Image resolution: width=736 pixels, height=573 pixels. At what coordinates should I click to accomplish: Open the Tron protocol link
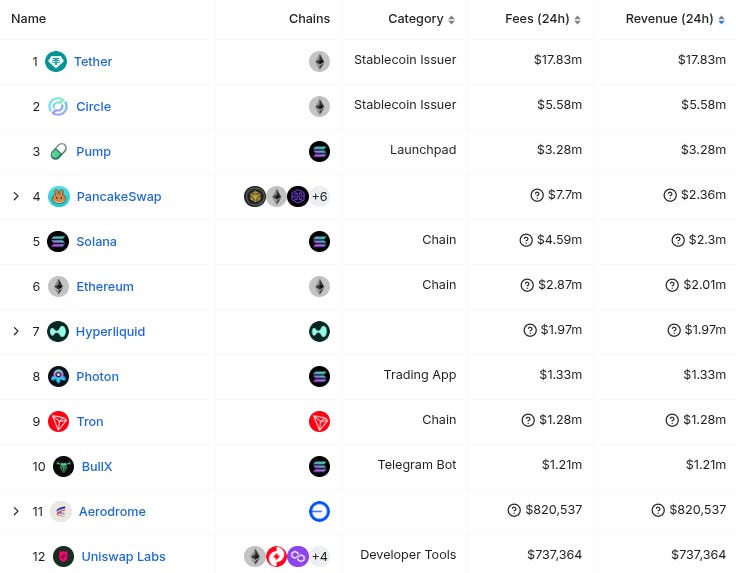pyautogui.click(x=90, y=421)
